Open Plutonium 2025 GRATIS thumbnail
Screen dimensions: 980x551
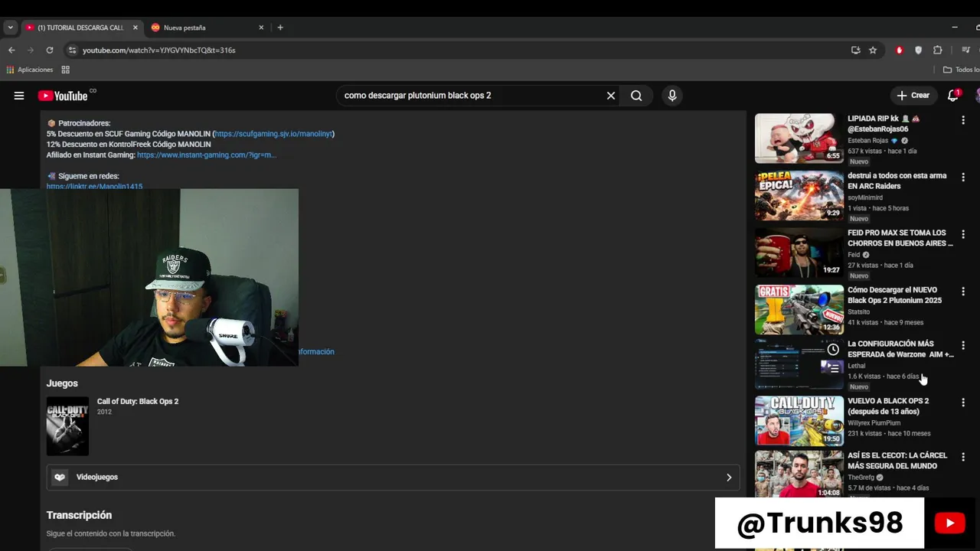point(799,310)
